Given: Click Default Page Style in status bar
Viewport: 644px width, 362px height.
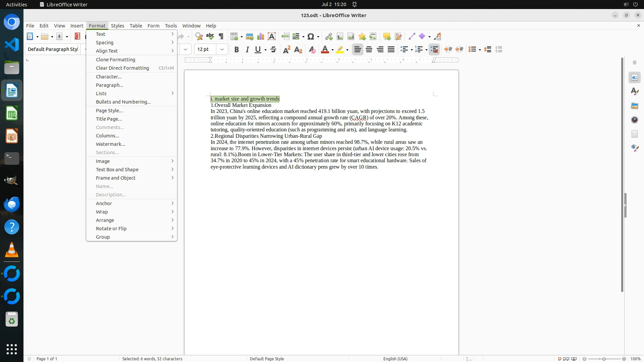Looking at the screenshot, I should (x=267, y=359).
